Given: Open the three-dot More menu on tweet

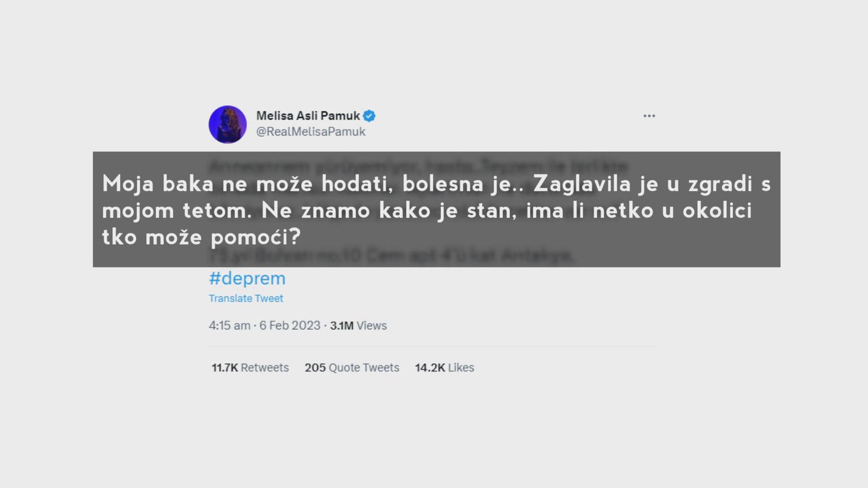Looking at the screenshot, I should click(649, 116).
